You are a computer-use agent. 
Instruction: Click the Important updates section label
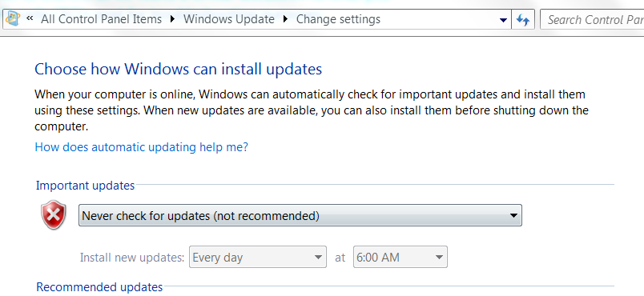pyautogui.click(x=86, y=186)
